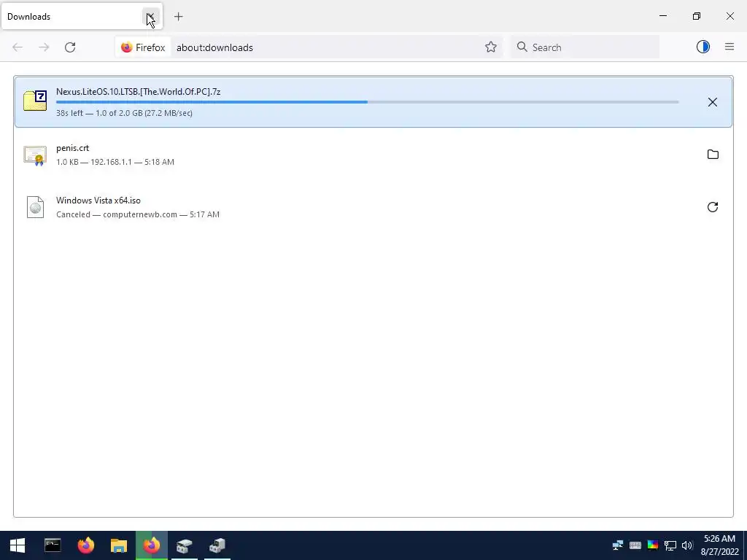This screenshot has width=747, height=560.
Task: Go back one page
Action: [18, 47]
